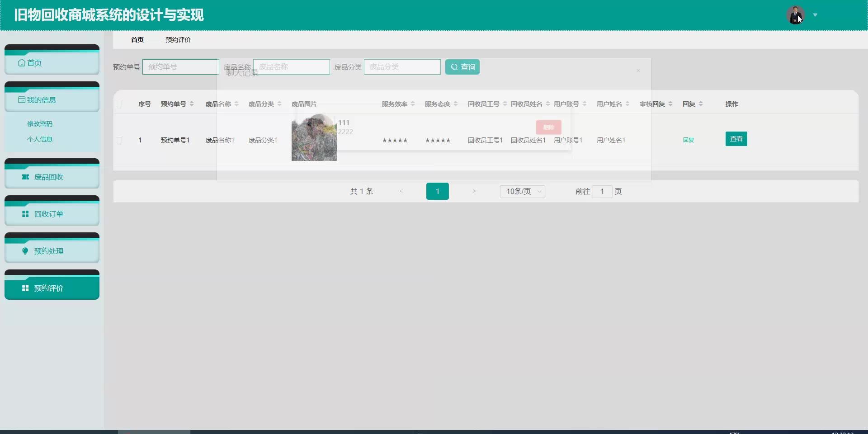
Task: Click the 回收员姓名1 cell
Action: [528, 140]
